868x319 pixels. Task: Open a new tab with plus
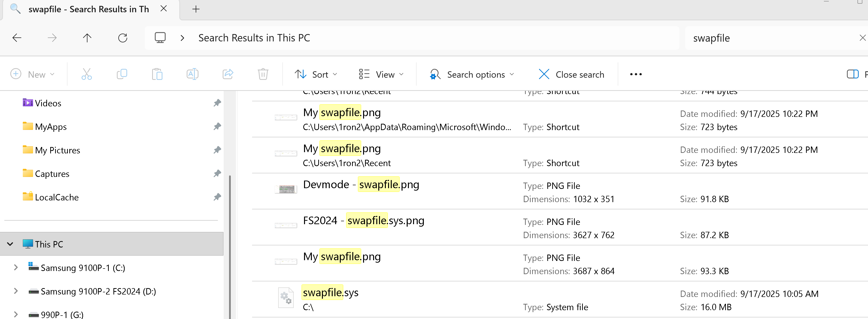coord(196,9)
